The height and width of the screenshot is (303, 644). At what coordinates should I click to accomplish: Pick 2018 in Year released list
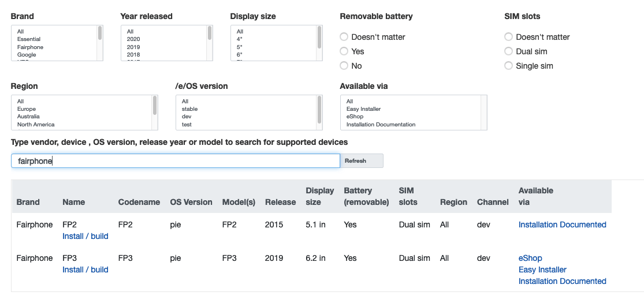(133, 55)
